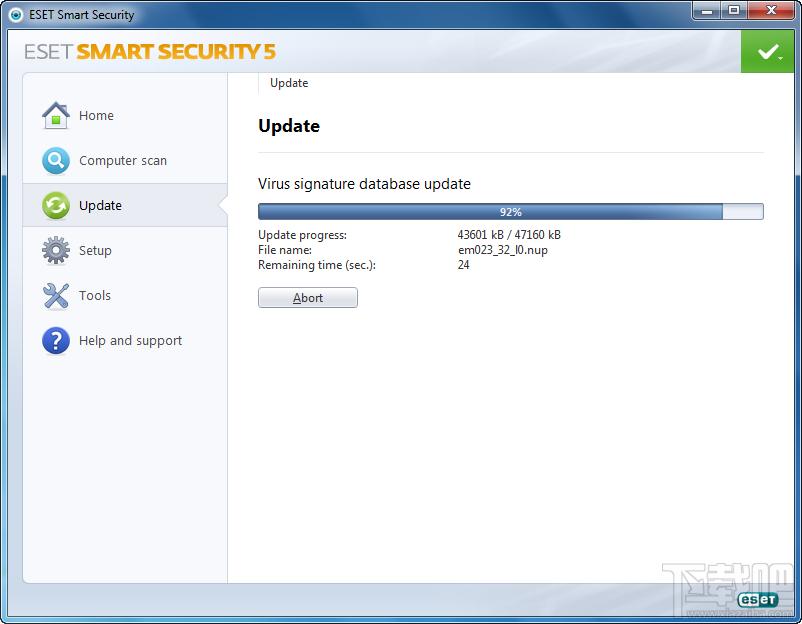
Task: Click the Tools wrench icon
Action: [x=56, y=296]
